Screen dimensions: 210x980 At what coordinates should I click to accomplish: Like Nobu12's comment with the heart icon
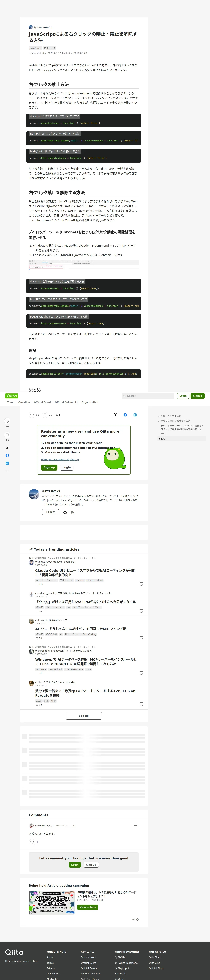(32, 842)
